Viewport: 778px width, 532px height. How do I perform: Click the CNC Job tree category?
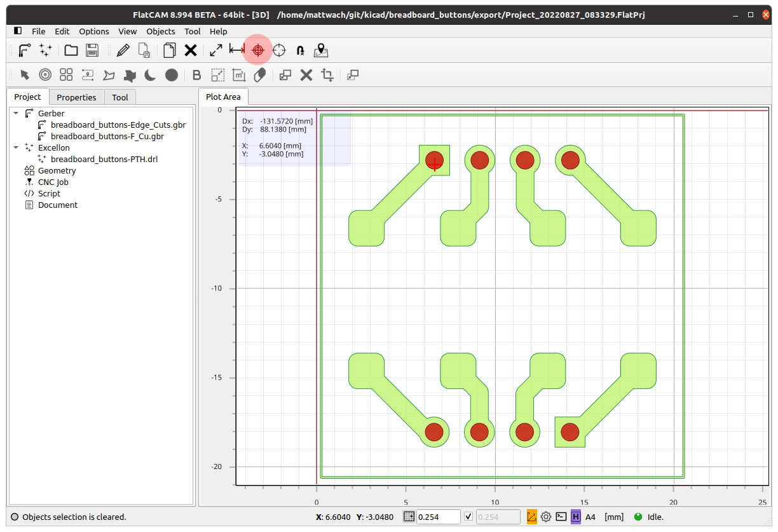[x=53, y=182]
